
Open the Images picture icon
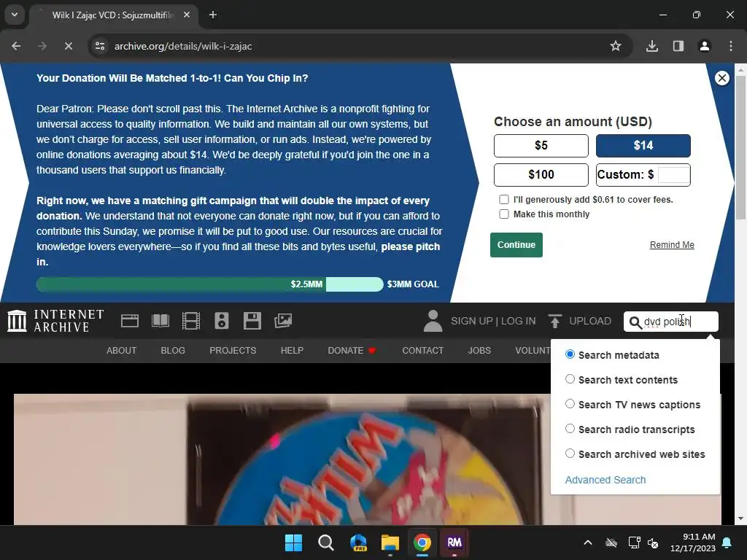point(283,321)
